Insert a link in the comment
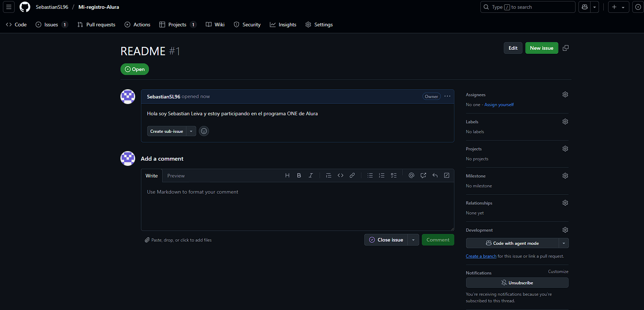Viewport: 644px width, 310px height. 352,175
